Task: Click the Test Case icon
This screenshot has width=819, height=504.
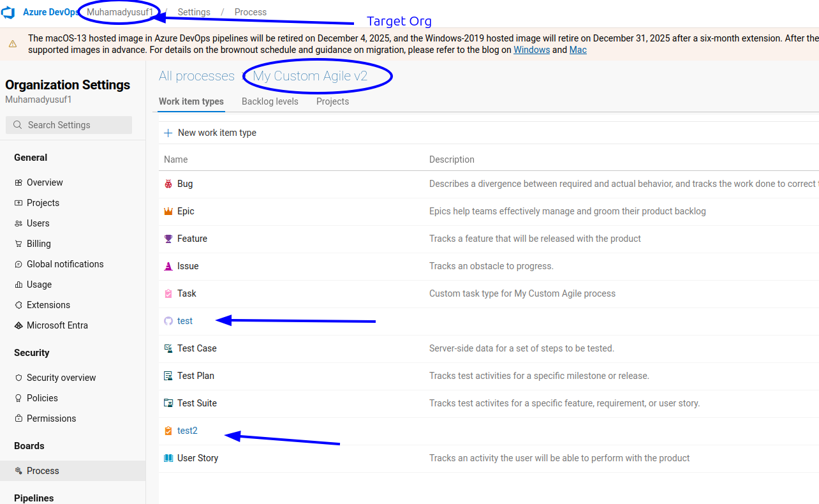Action: [168, 348]
